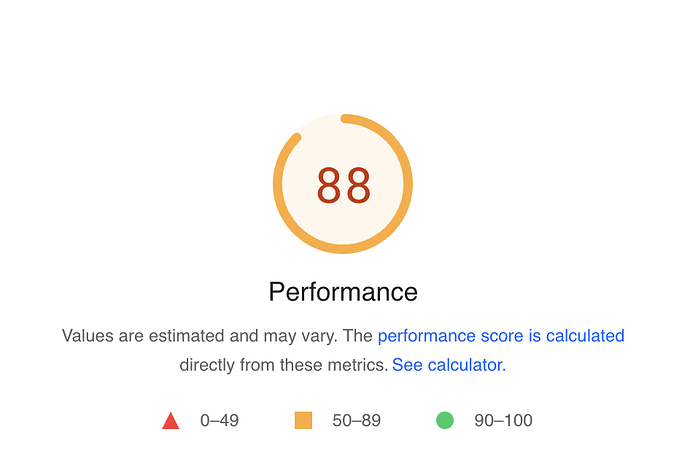The width and height of the screenshot is (690, 466).
Task: Select the '50–89' legend label
Action: click(356, 421)
